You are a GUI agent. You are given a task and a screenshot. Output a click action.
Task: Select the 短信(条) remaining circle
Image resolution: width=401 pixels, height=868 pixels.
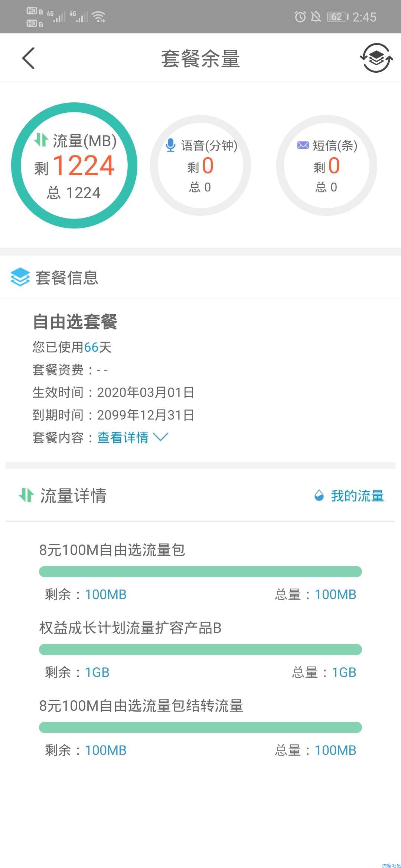[327, 165]
